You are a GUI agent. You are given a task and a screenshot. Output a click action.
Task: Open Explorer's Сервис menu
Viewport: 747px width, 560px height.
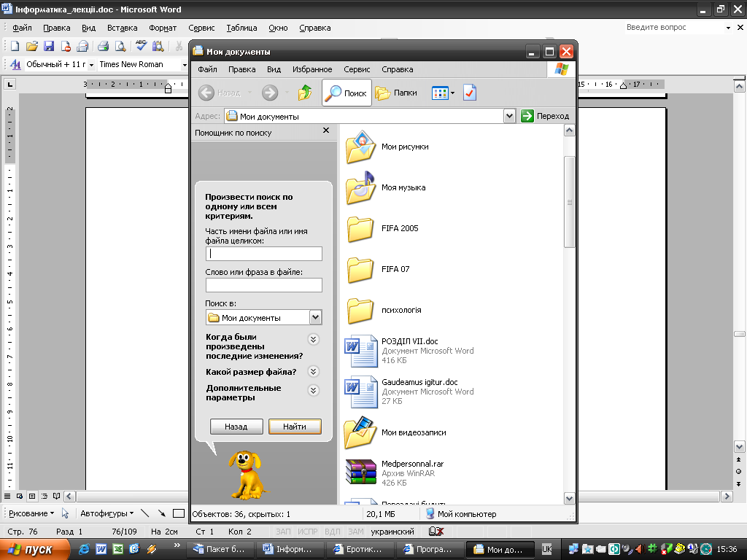(357, 69)
